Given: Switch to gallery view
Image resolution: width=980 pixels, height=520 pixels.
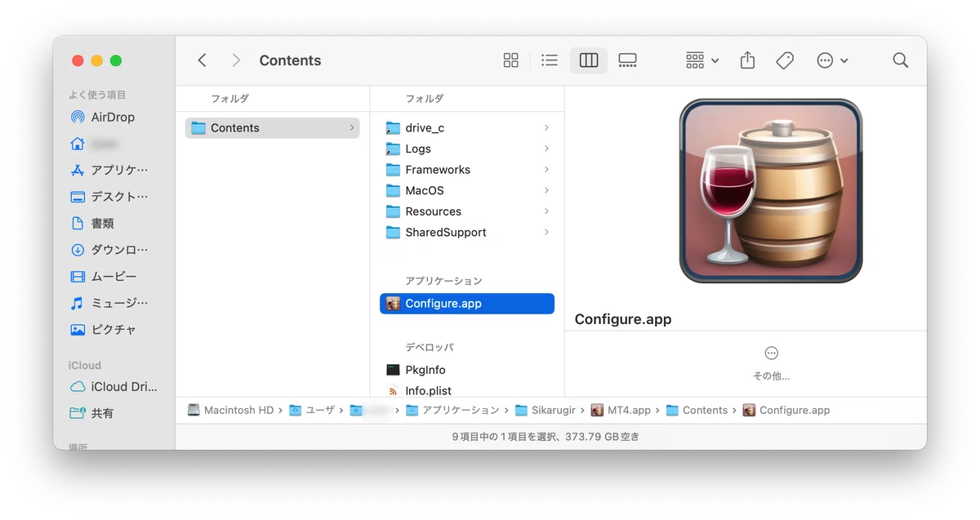Looking at the screenshot, I should coord(627,60).
